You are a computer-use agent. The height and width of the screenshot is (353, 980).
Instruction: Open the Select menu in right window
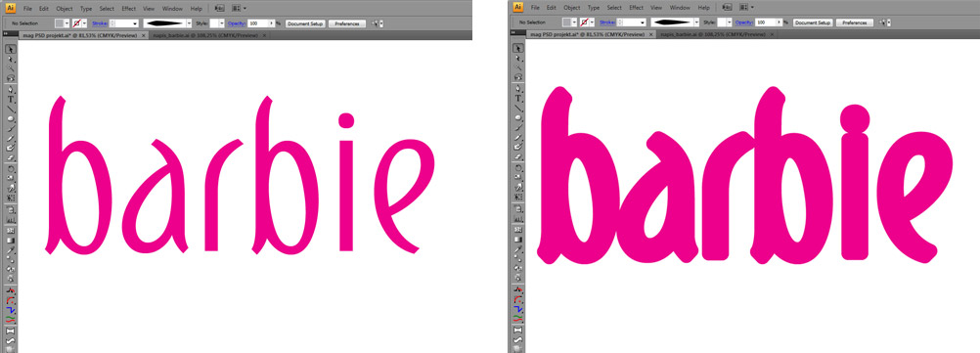pos(614,9)
